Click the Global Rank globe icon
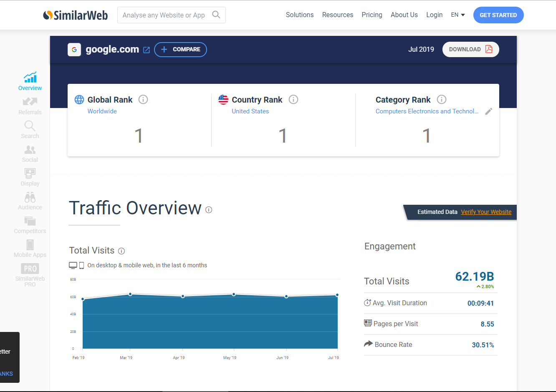Viewport: 556px width, 392px height. [79, 100]
